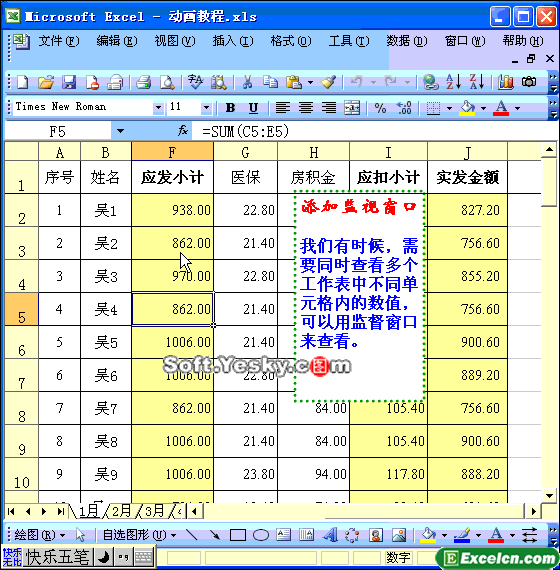Open the 绘图(R) Draw menu dropdown
Viewport: 560px width, 570px height.
pyautogui.click(x=39, y=535)
